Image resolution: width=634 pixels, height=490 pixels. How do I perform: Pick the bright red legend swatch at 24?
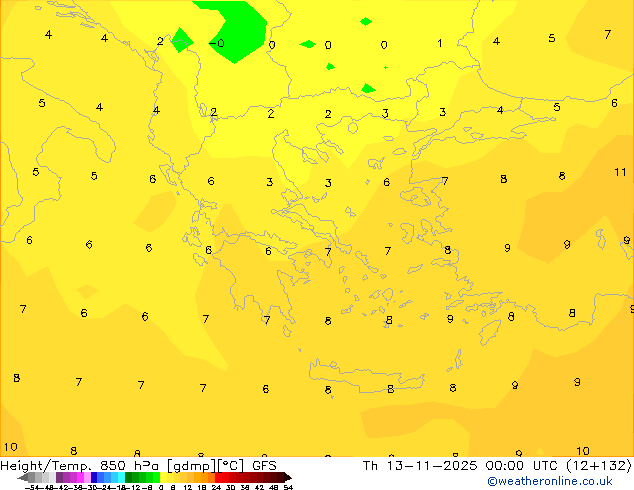click(x=218, y=477)
